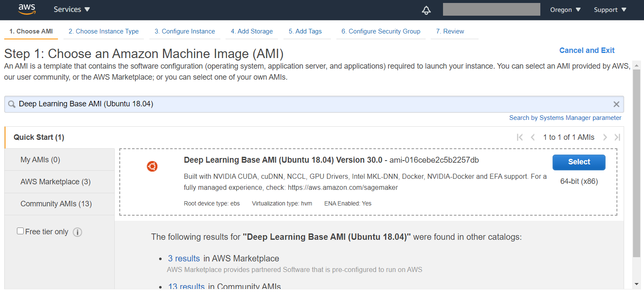Clear the AMI search text with X

coord(616,104)
